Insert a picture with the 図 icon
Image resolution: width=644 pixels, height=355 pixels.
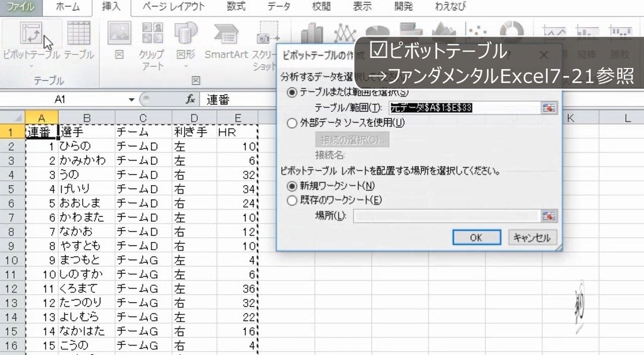click(x=119, y=33)
